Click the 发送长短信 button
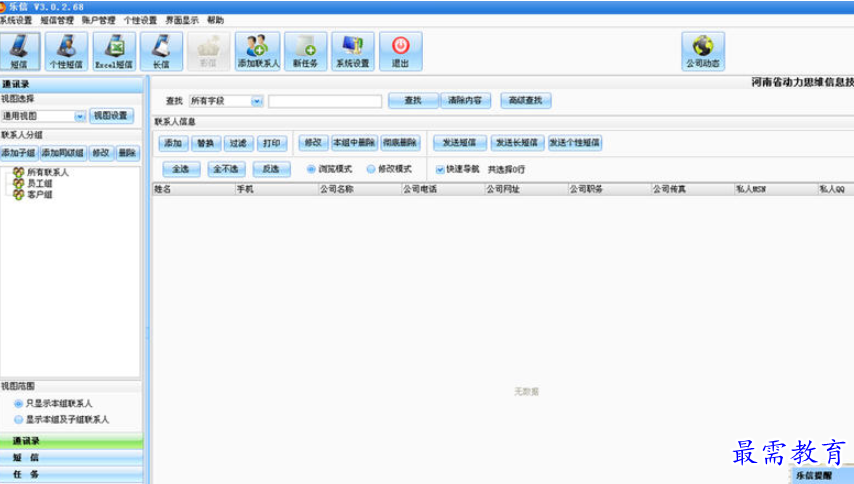 pyautogui.click(x=517, y=143)
